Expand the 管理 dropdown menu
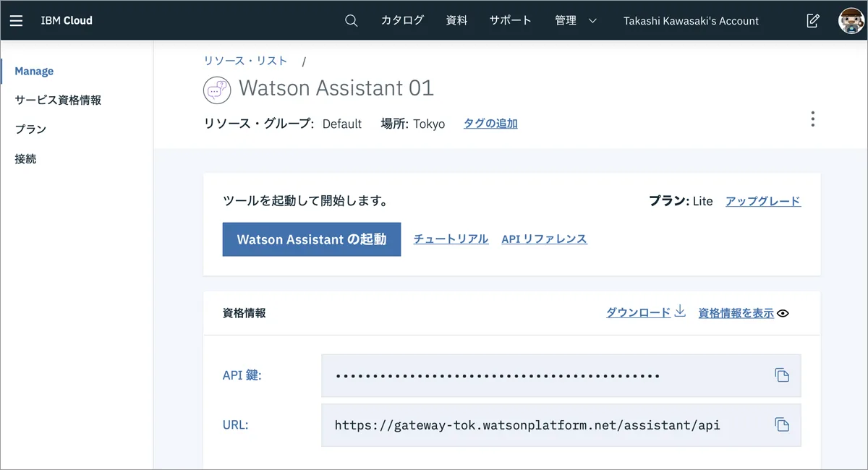 576,21
